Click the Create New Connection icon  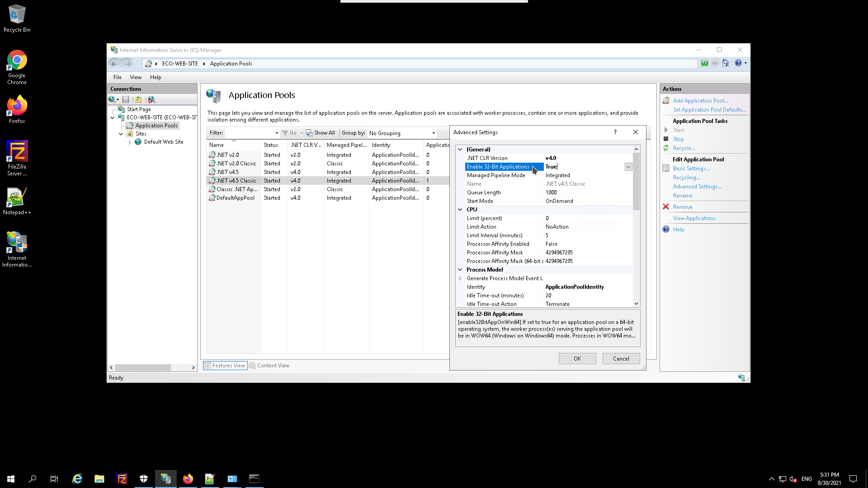[112, 99]
